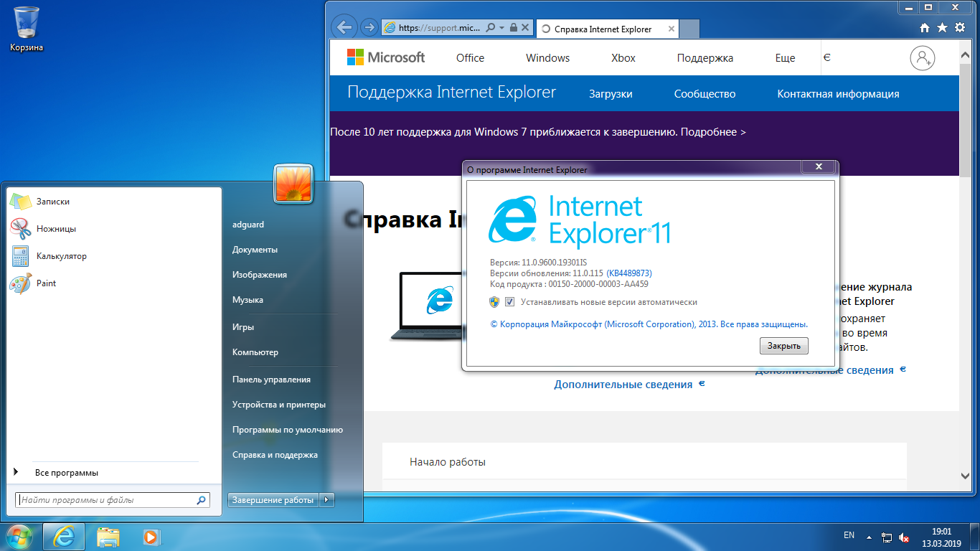Open address bar autocomplete dropdown arrow

pos(501,28)
